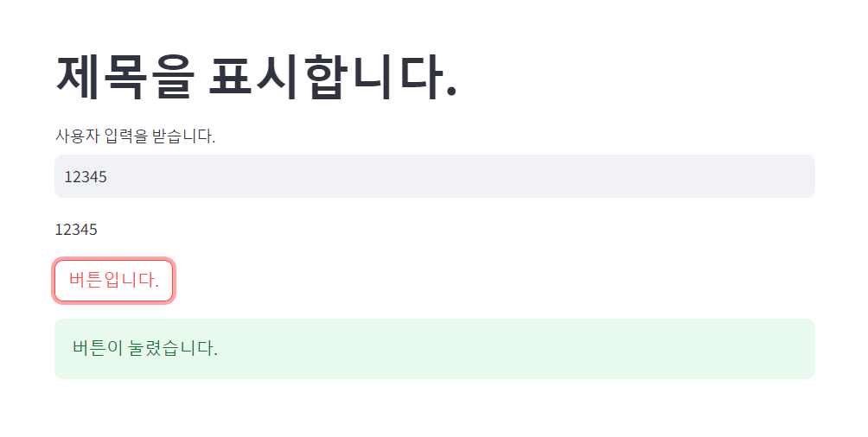This screenshot has height=437, width=868.
Task: Click the word 사용자 in the input label
Action: point(77,136)
